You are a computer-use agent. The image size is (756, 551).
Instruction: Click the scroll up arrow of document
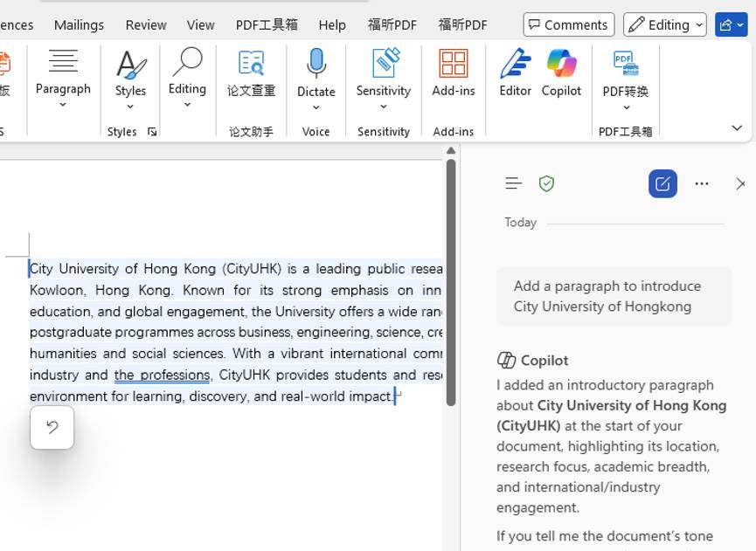click(x=451, y=151)
